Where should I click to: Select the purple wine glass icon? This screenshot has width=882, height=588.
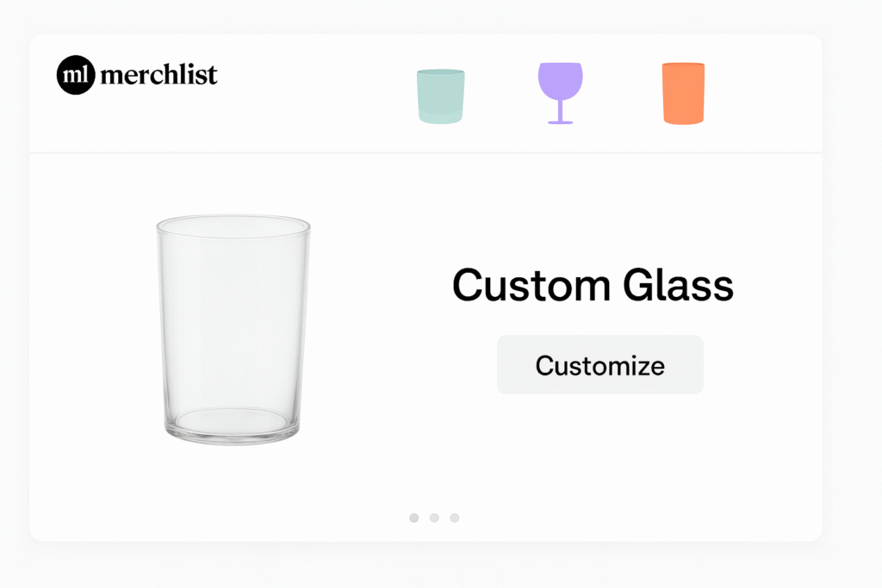[x=560, y=92]
